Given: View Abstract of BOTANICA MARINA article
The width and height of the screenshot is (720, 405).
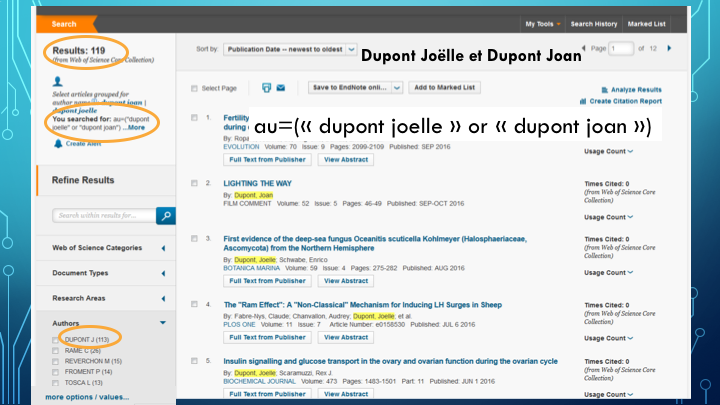Looking at the screenshot, I should tap(346, 281).
